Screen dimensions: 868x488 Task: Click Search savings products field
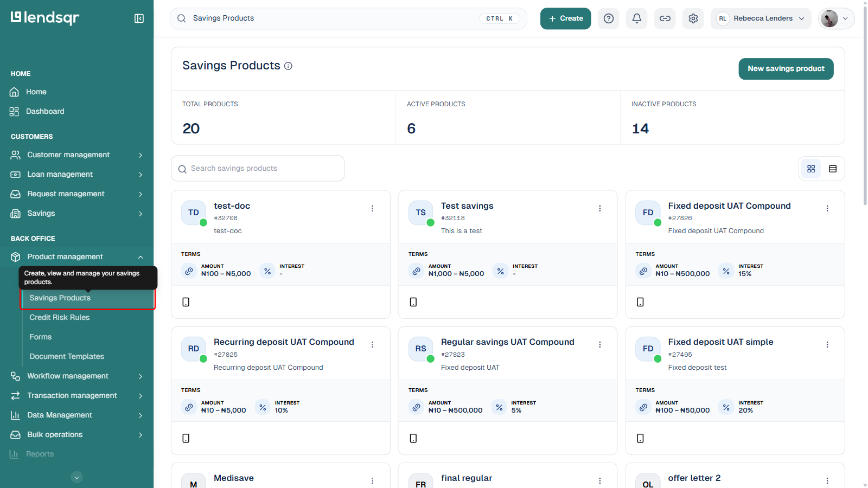click(258, 169)
